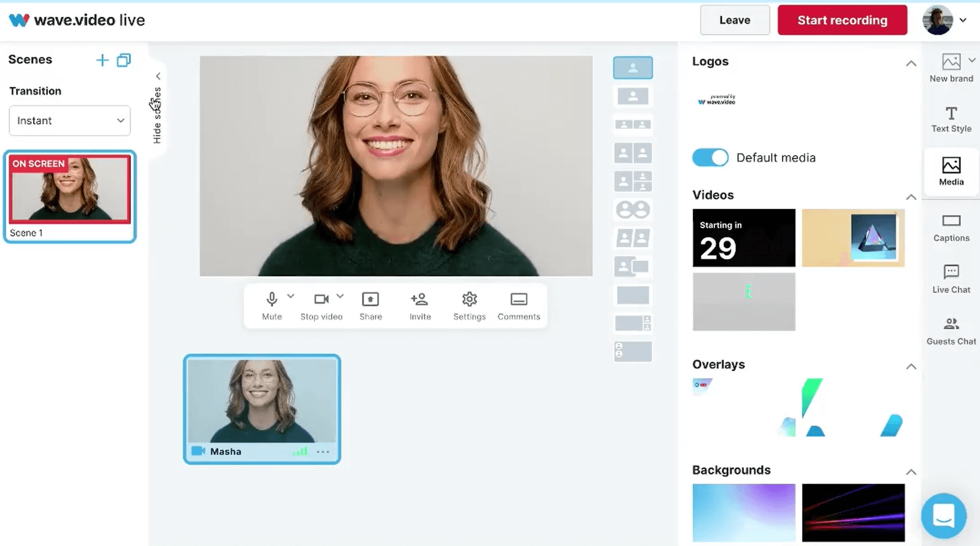Select the gray video thumbnail
Viewport: 980px width, 546px height.
744,302
